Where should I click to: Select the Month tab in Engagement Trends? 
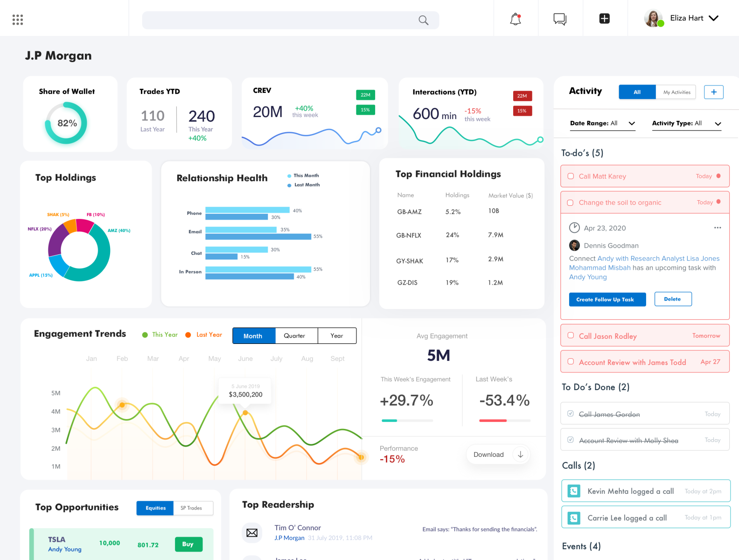(254, 336)
